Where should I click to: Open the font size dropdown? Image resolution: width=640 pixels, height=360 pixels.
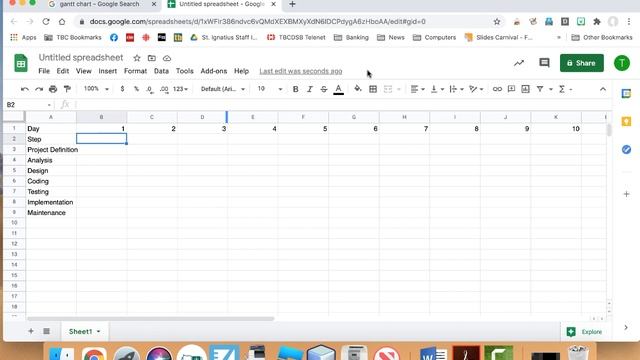pos(270,89)
